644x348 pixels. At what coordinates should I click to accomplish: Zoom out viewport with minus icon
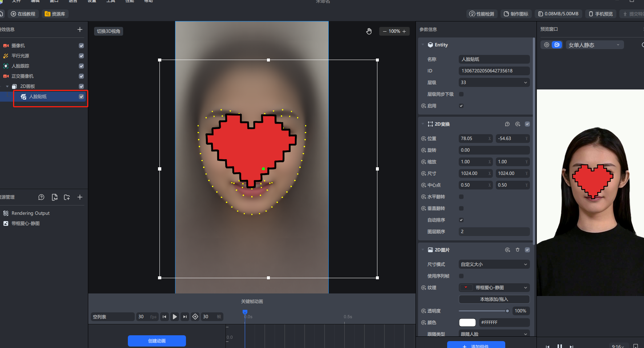coord(385,31)
